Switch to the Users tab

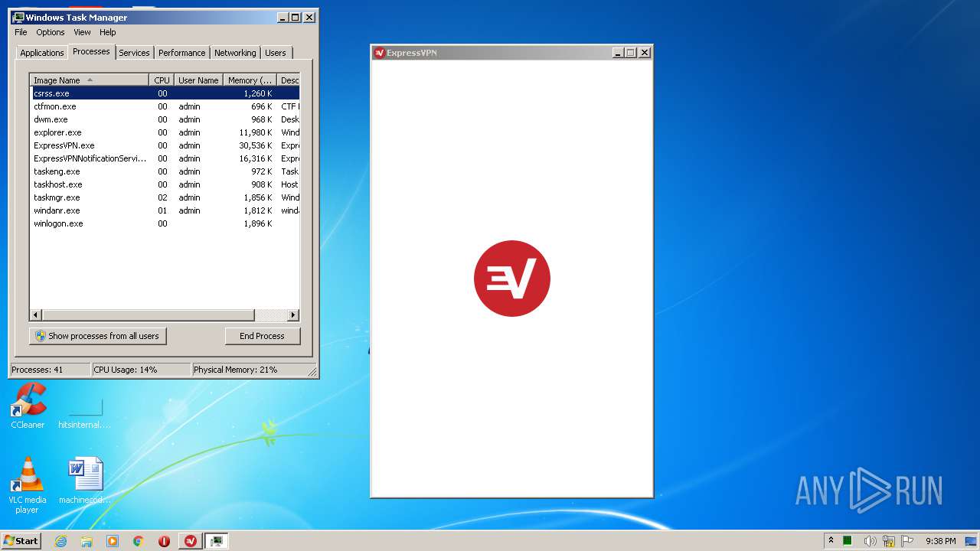[276, 53]
